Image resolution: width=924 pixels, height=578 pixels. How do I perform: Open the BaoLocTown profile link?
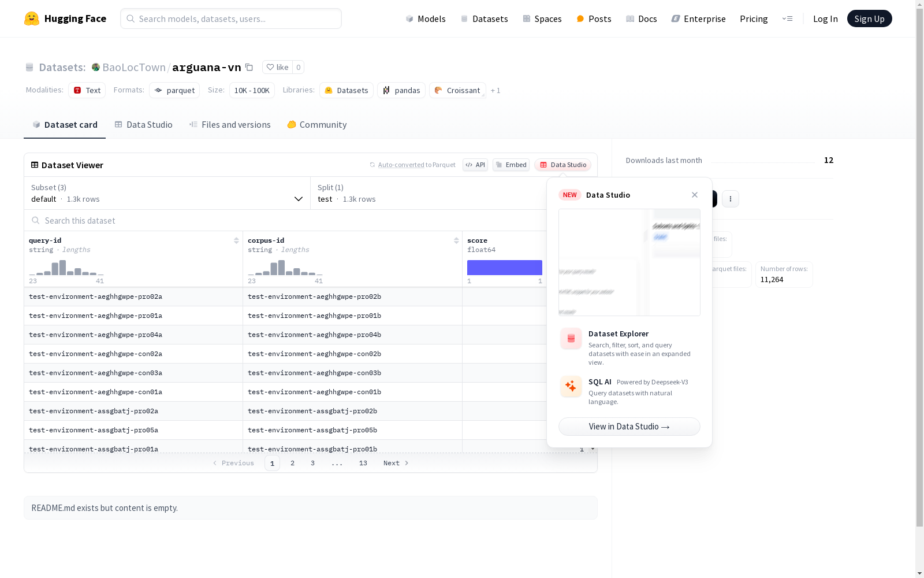coord(134,67)
